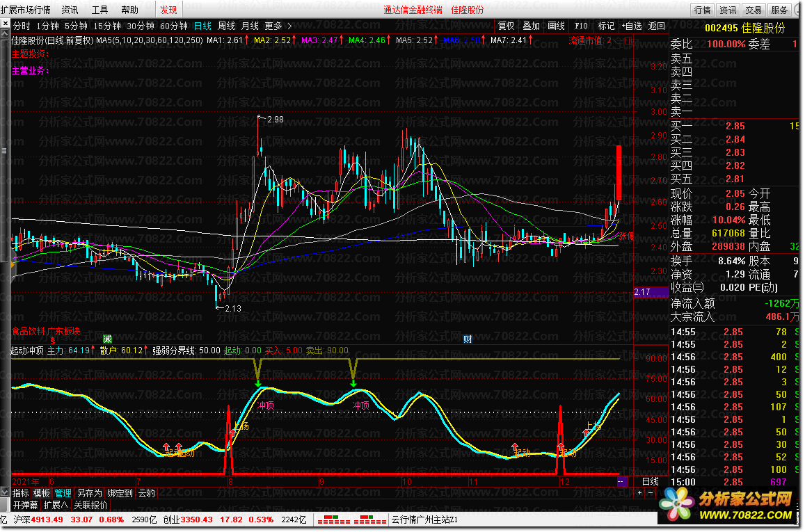Click the S marker below the chart
The width and height of the screenshot is (805, 532).
click(x=52, y=341)
